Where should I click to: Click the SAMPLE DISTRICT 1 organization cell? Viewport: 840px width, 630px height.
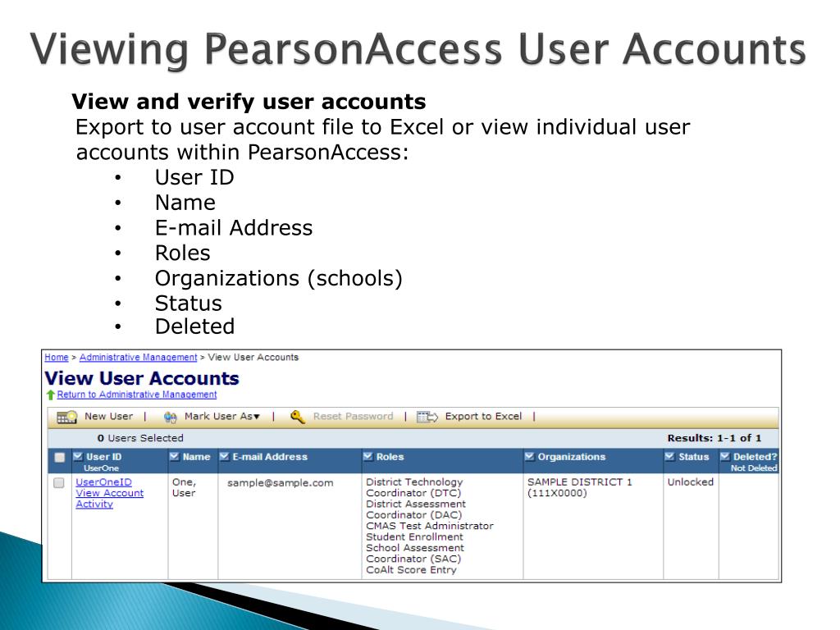[x=580, y=487]
